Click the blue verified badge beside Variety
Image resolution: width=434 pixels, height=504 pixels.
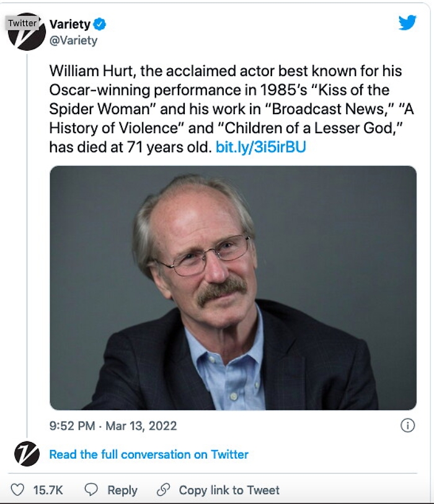(100, 25)
